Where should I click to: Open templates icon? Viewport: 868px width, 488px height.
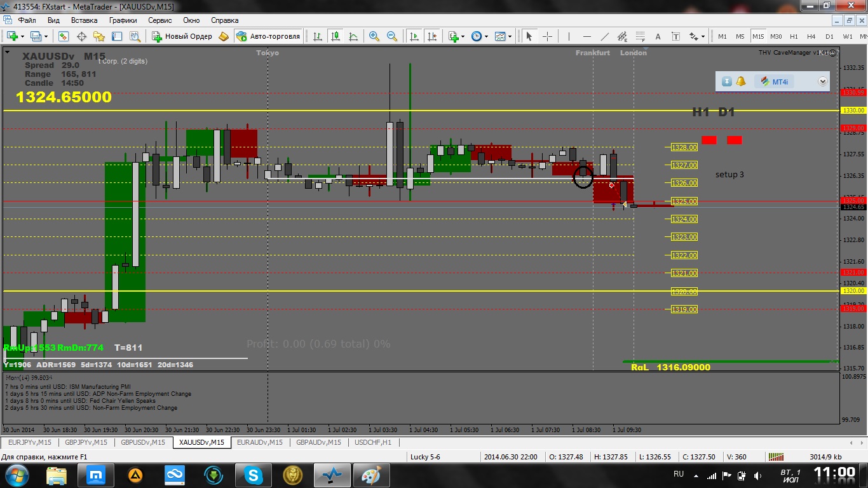point(500,36)
